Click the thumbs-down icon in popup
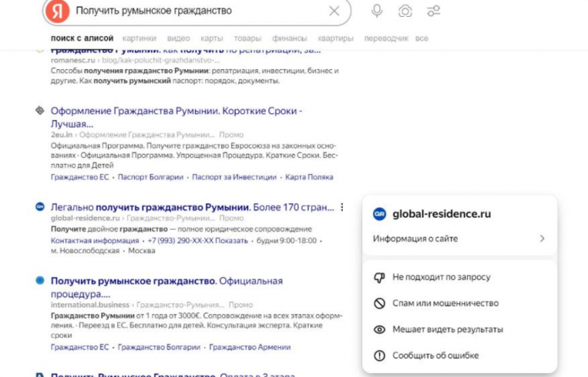Image resolution: width=588 pixels, height=377 pixels. point(380,277)
